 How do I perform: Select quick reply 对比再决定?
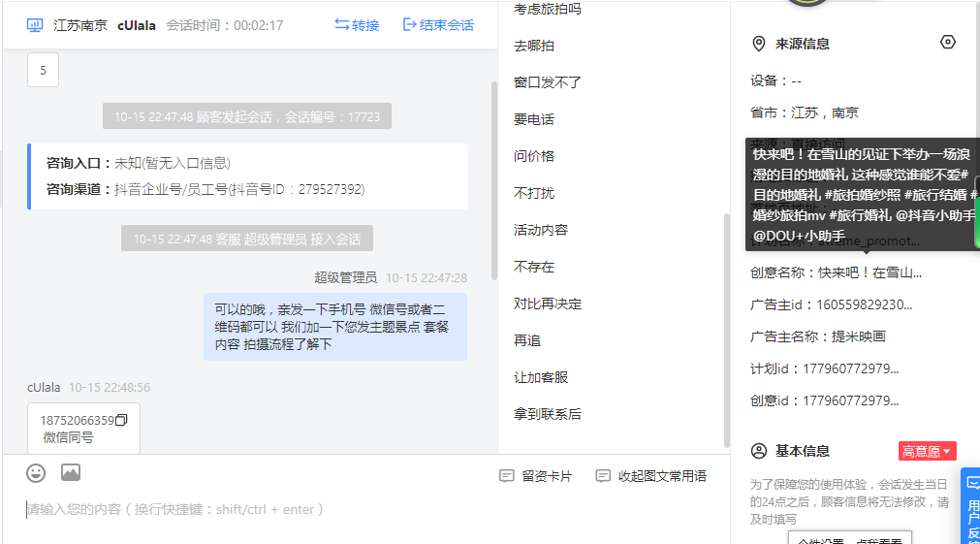tap(548, 304)
